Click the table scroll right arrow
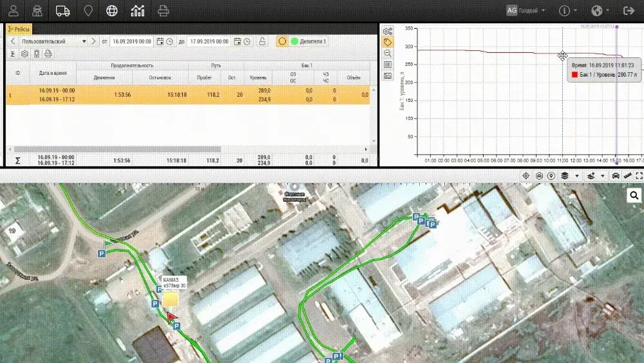 (366, 149)
